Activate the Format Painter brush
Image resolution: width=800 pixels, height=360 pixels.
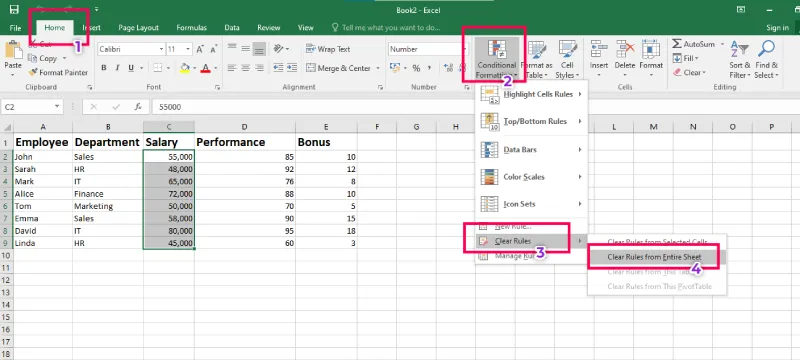coord(58,72)
